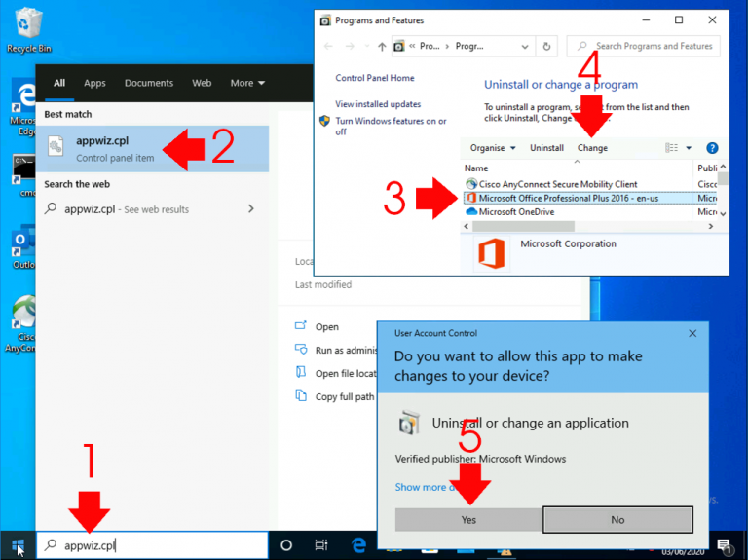
Task: Click Turn Windows features on or off
Action: pyautogui.click(x=391, y=127)
